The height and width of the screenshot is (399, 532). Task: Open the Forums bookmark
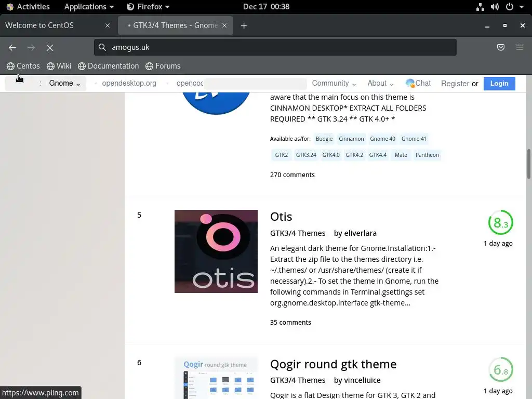163,66
